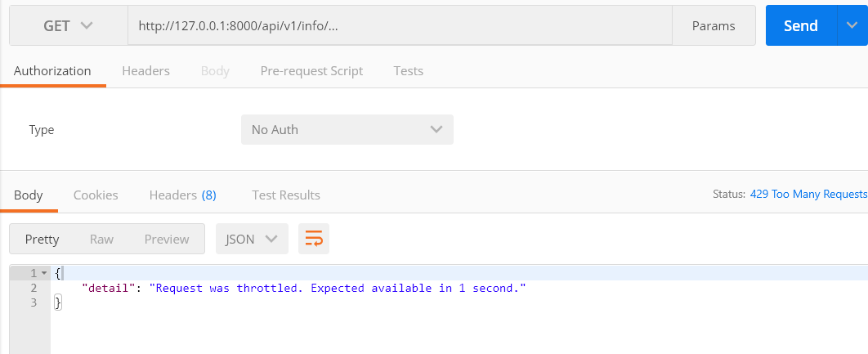
Task: Open the Params editor
Action: pos(713,26)
